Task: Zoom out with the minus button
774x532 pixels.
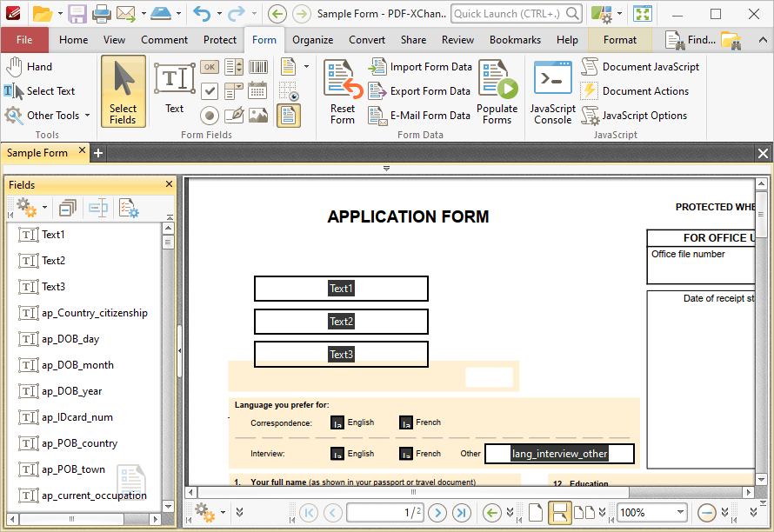Action: [706, 513]
